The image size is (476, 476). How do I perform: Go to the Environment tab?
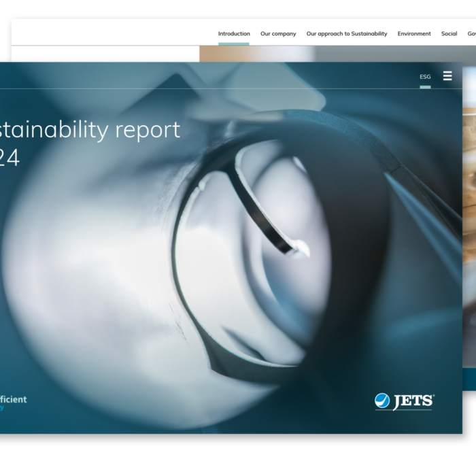click(414, 34)
